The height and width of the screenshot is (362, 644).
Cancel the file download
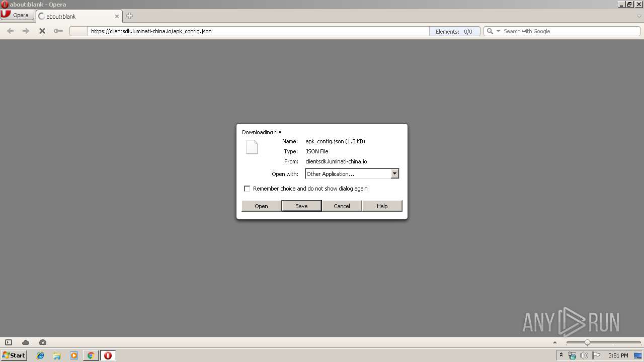pos(342,206)
